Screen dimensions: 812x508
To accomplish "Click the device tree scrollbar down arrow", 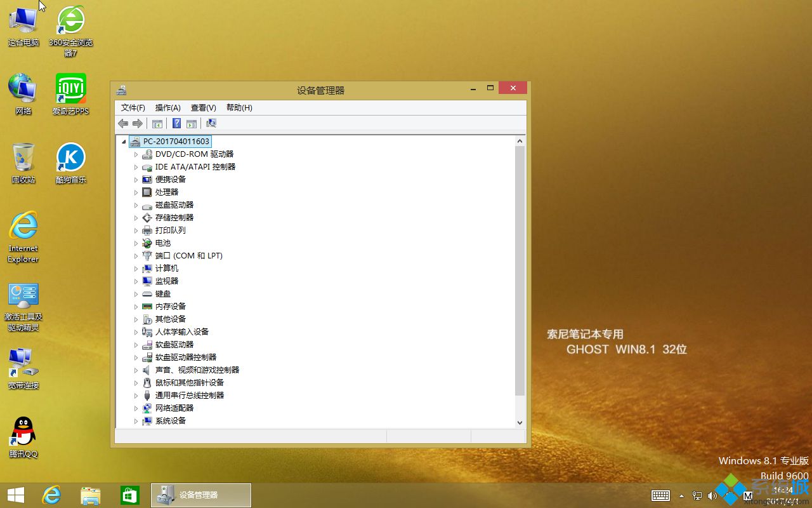I will (x=520, y=422).
